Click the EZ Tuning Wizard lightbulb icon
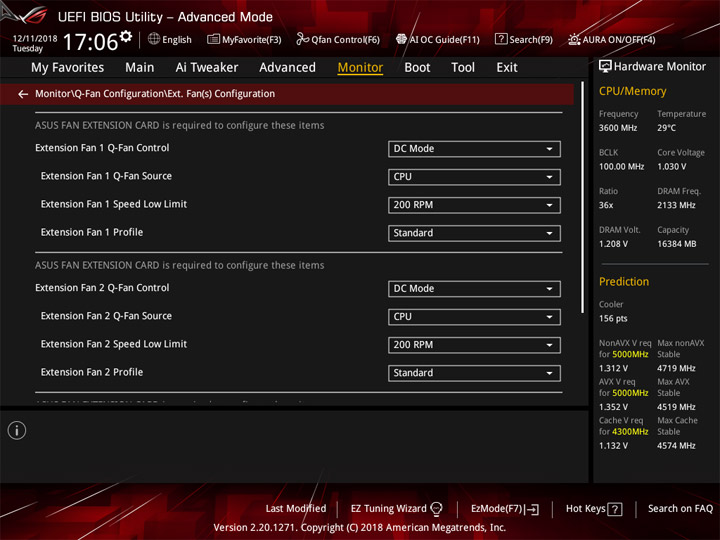This screenshot has width=720, height=540. click(436, 509)
